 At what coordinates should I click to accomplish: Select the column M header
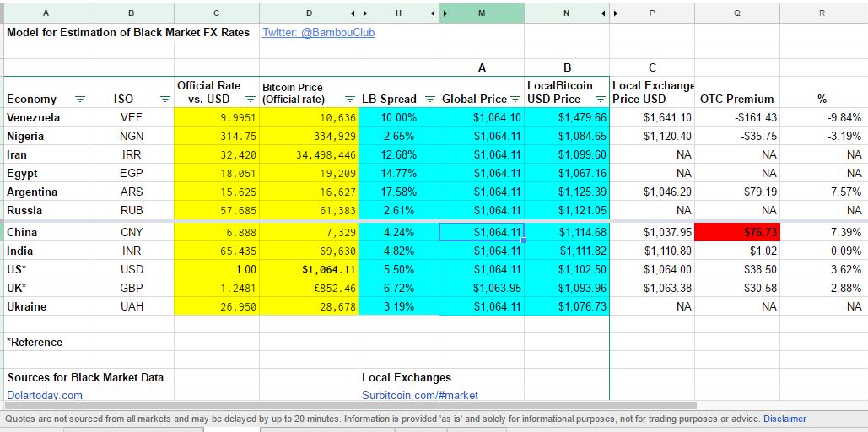click(x=481, y=13)
